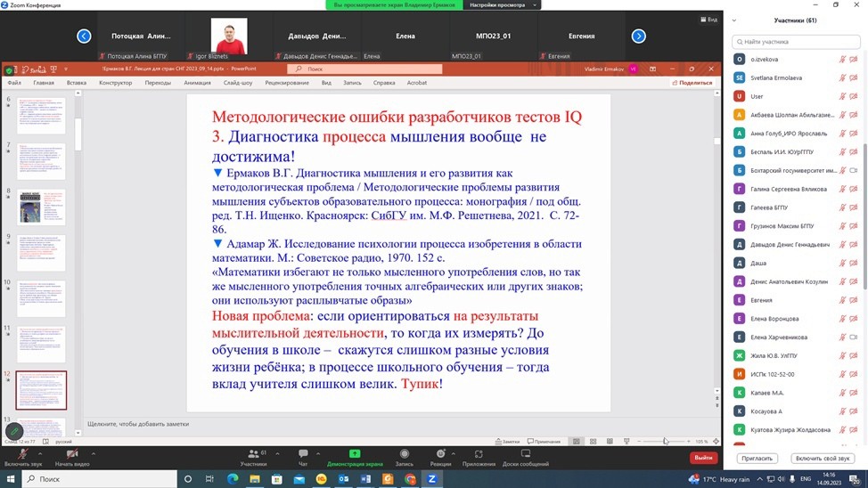Switch to the Анимация ribbon tab

tap(197, 83)
